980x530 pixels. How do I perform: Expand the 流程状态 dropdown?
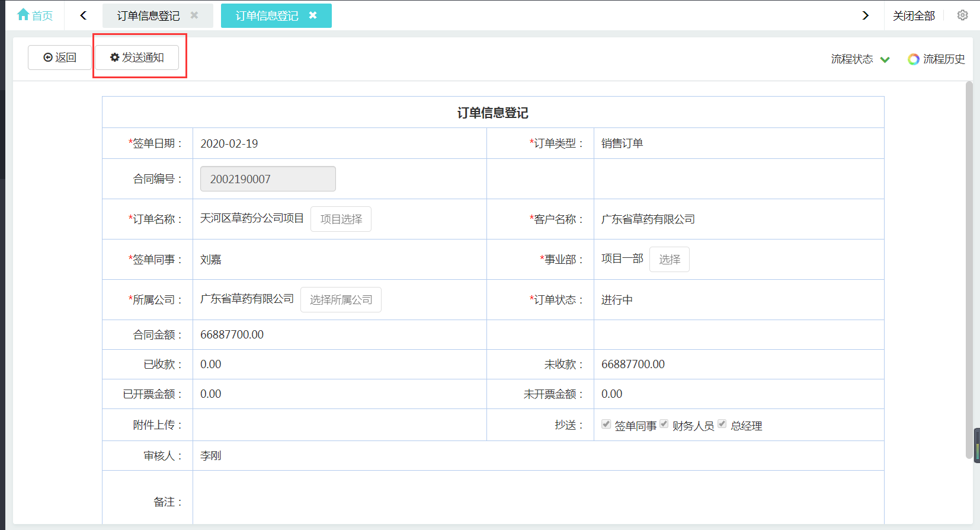click(860, 59)
